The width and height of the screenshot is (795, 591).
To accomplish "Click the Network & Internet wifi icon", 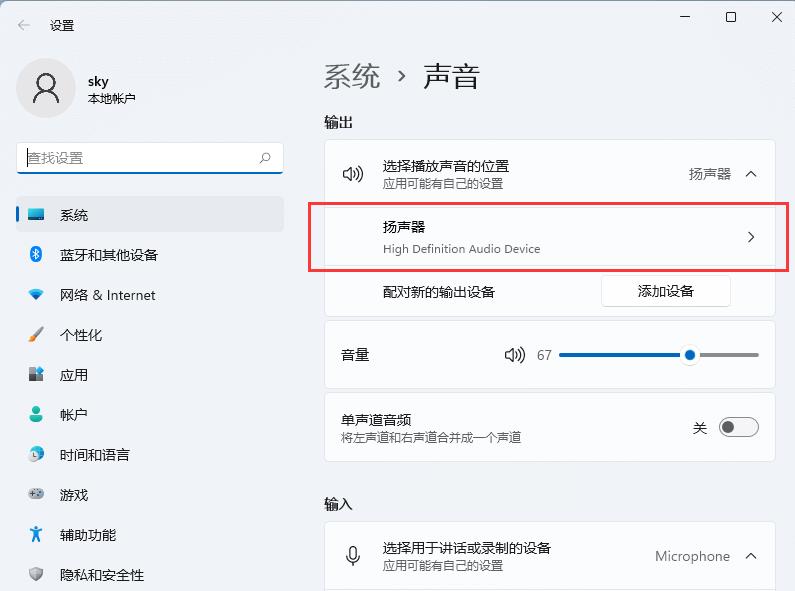I will click(x=37, y=295).
